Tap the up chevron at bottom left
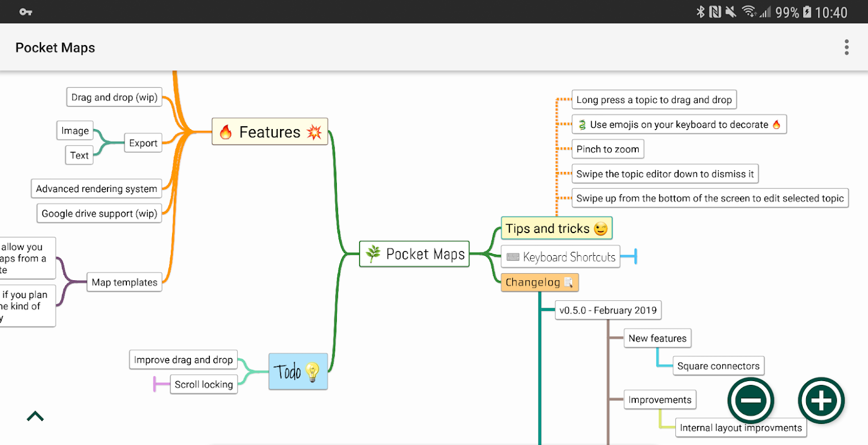The image size is (868, 445). (x=35, y=416)
